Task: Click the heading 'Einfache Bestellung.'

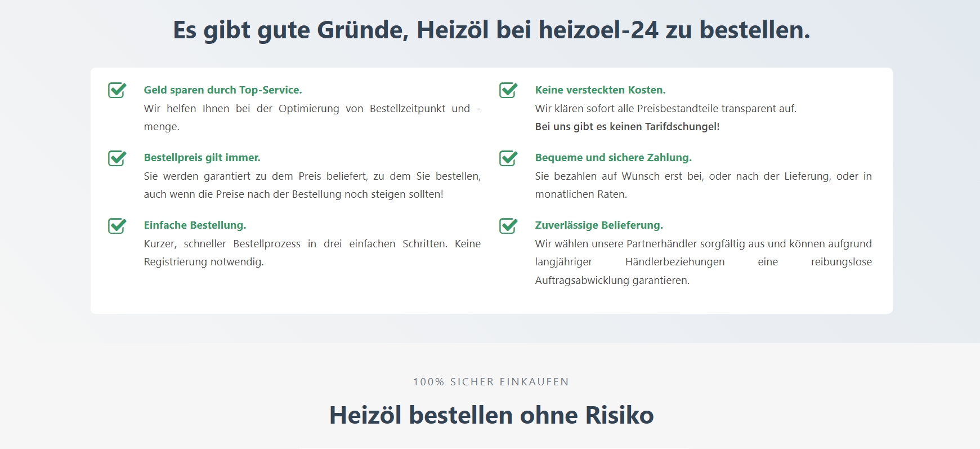Action: [x=195, y=225]
